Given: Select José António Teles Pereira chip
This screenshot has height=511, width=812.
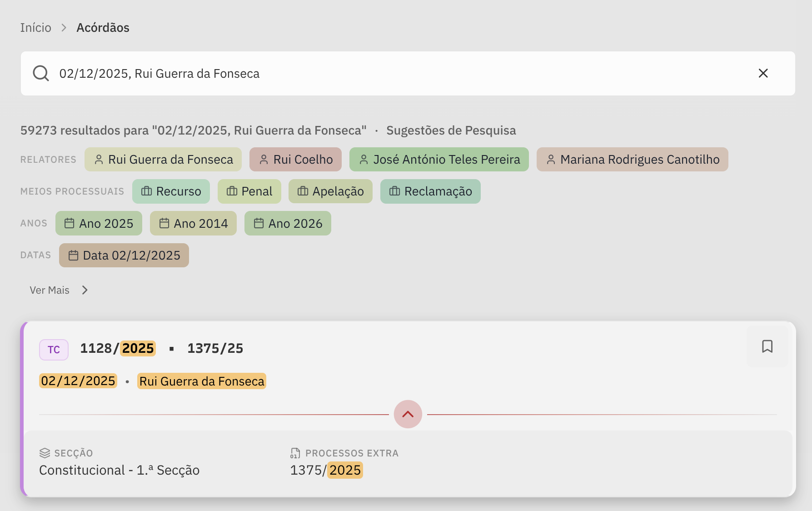Looking at the screenshot, I should [439, 160].
